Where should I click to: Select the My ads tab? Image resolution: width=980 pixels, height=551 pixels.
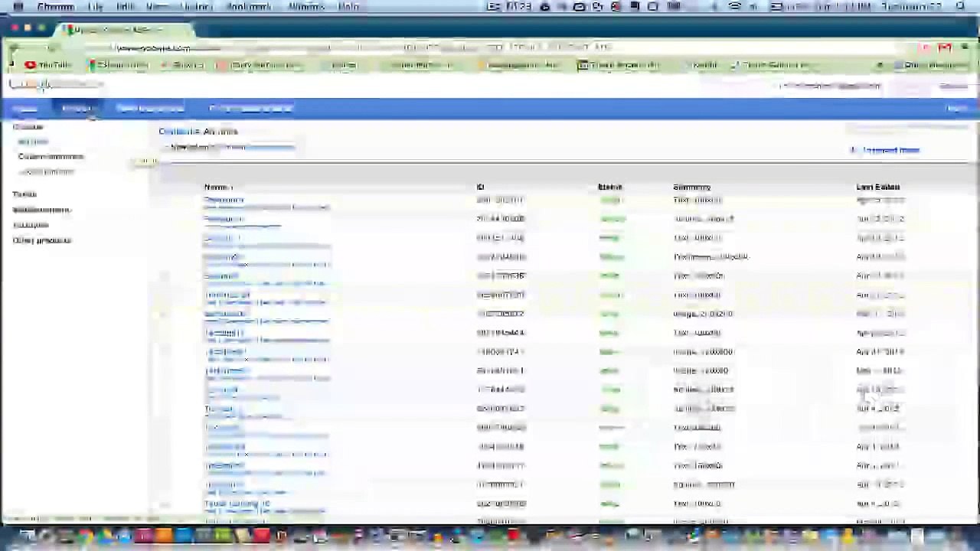(x=78, y=109)
